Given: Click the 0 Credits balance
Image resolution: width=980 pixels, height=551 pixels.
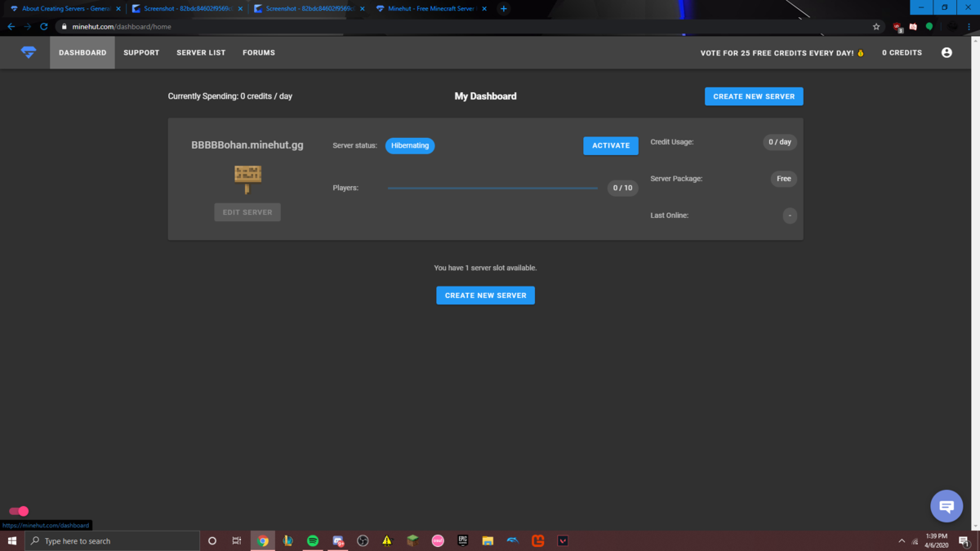Looking at the screenshot, I should [902, 52].
